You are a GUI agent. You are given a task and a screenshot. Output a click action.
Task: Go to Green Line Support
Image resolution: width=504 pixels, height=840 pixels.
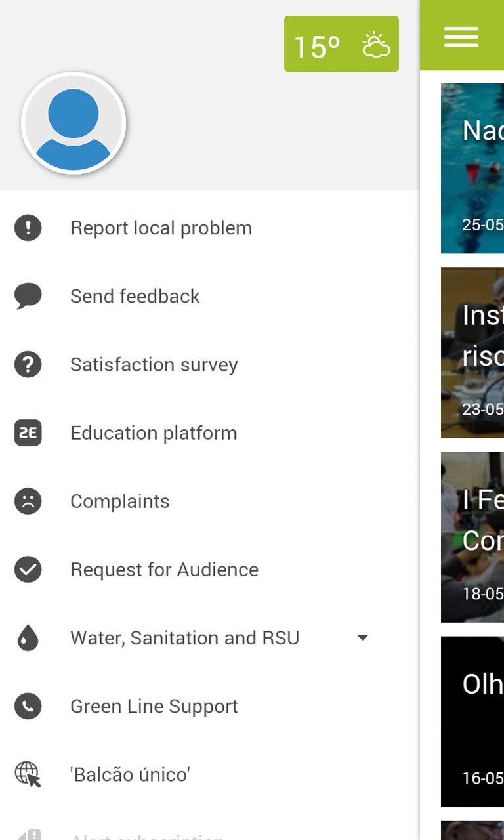[154, 706]
